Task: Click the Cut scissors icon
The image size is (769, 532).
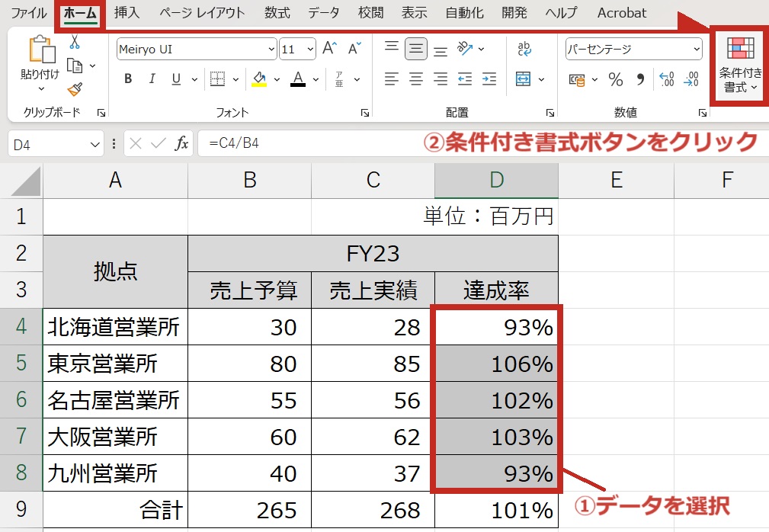Action: (75, 42)
